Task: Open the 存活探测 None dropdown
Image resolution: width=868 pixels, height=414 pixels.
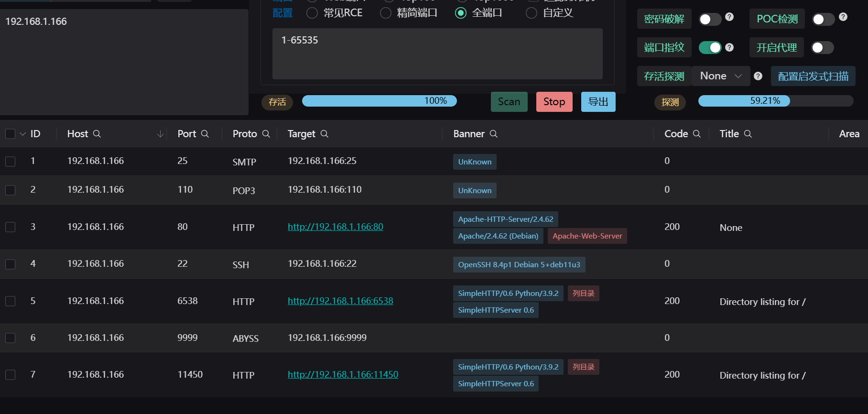Action: click(x=721, y=76)
